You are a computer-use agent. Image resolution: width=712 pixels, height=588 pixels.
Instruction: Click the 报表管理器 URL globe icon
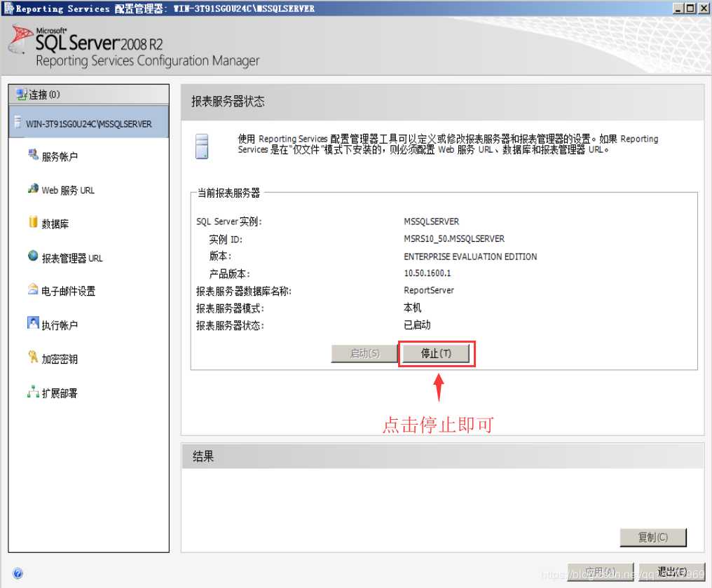pyautogui.click(x=33, y=256)
